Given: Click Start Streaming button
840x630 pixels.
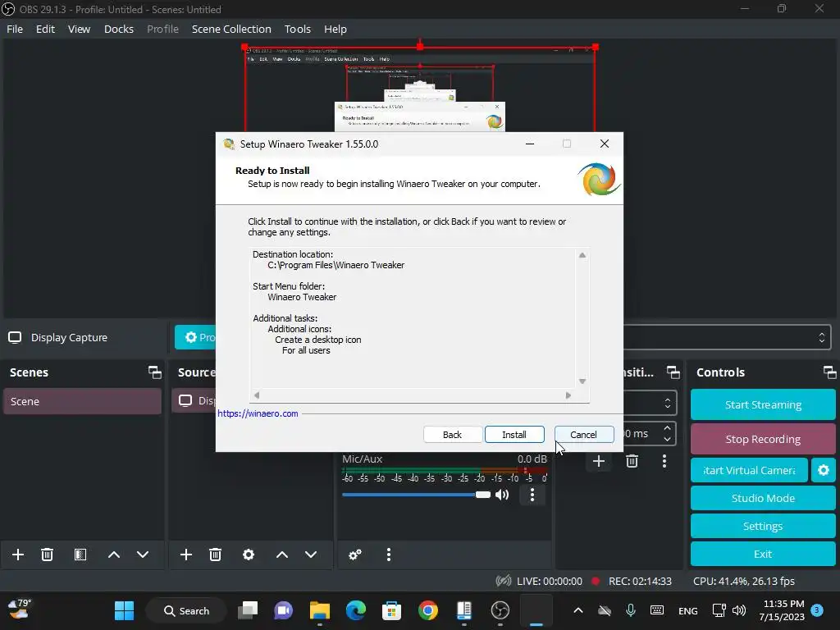Looking at the screenshot, I should [763, 404].
